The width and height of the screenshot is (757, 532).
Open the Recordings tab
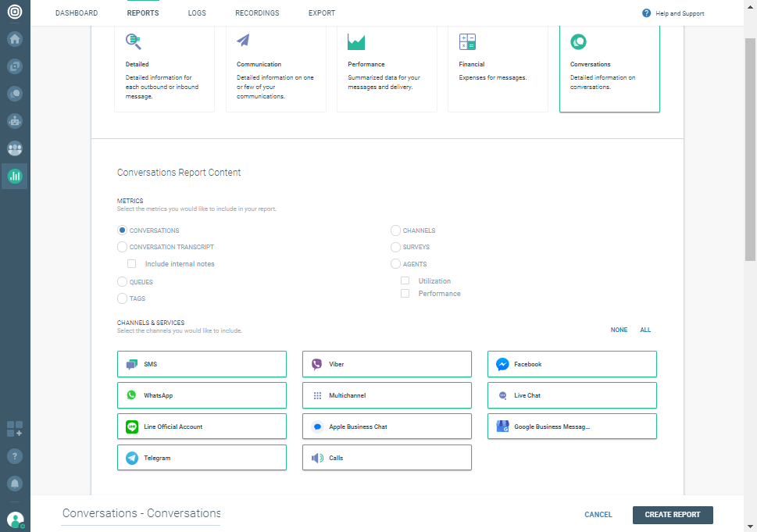[257, 13]
